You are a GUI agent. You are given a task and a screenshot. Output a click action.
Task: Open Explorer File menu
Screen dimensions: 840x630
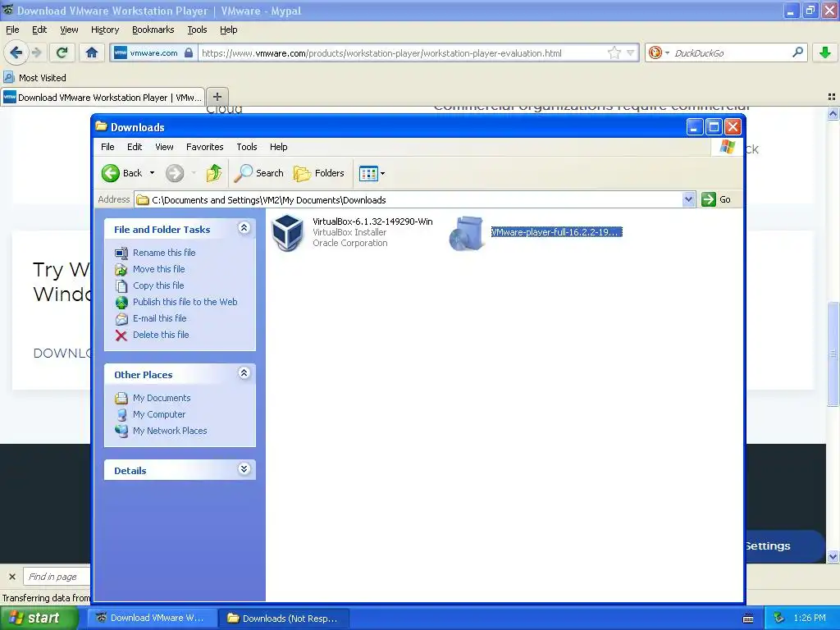(107, 147)
